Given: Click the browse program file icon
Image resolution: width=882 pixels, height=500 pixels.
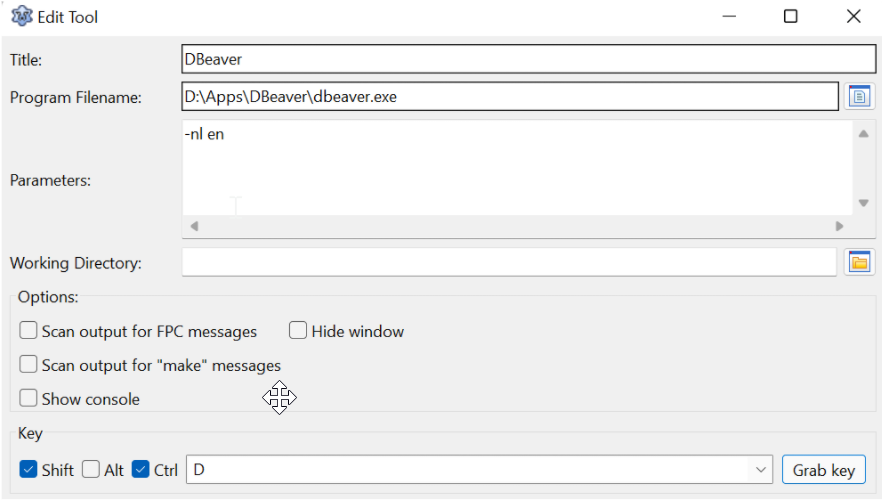Looking at the screenshot, I should point(859,96).
